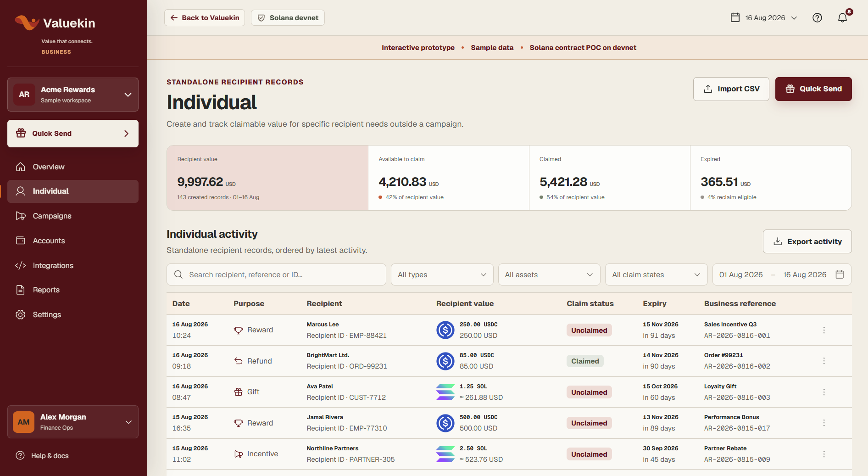Viewport: 868px width, 476px height.
Task: Open row actions for Northline Partners
Action: tap(824, 454)
